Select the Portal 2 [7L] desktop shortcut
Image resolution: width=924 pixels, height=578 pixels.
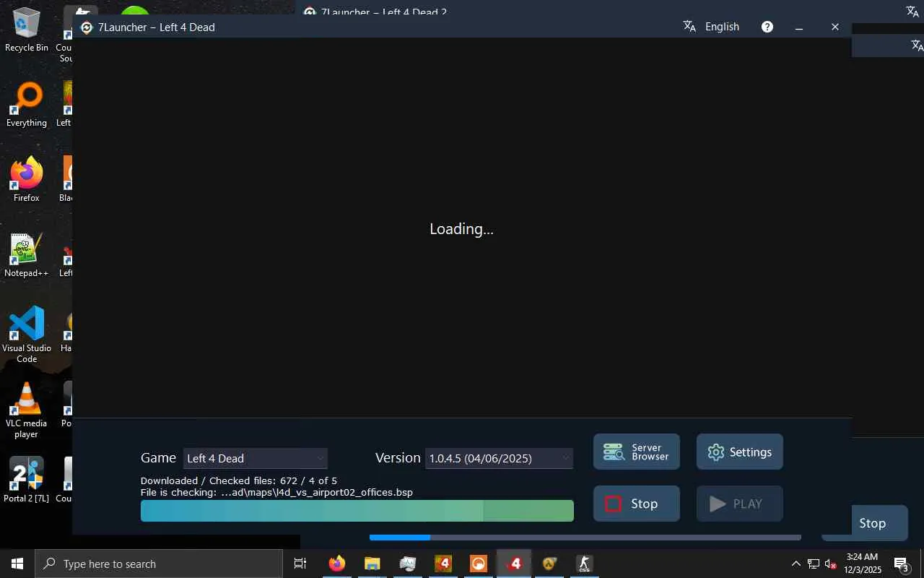27,480
